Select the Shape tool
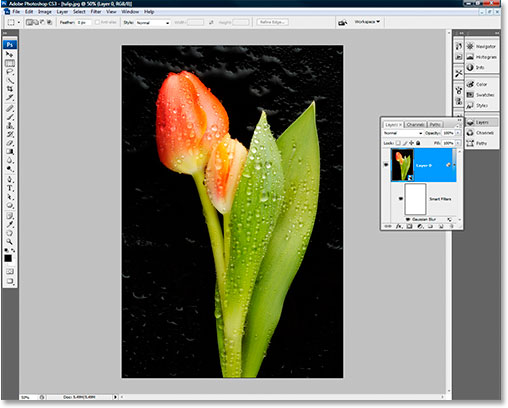Image resolution: width=508 pixels, height=408 pixels. coord(10,206)
